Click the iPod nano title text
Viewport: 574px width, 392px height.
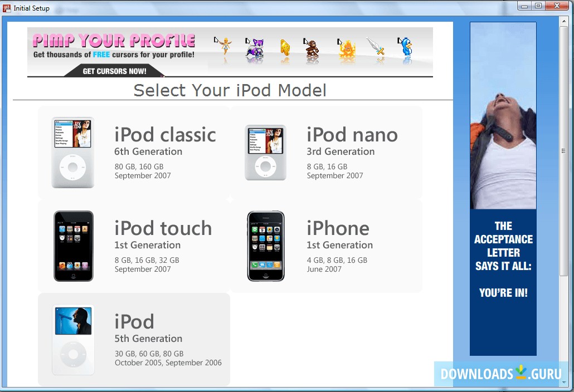[x=352, y=135]
